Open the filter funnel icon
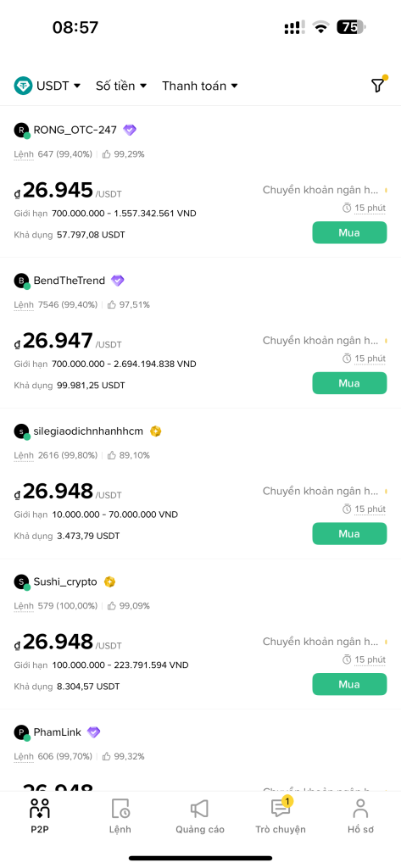 tap(377, 86)
